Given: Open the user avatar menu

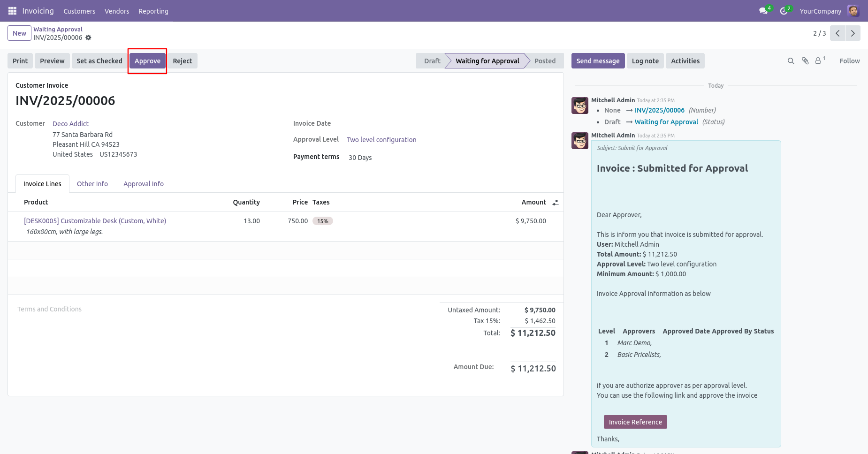Looking at the screenshot, I should (853, 11).
